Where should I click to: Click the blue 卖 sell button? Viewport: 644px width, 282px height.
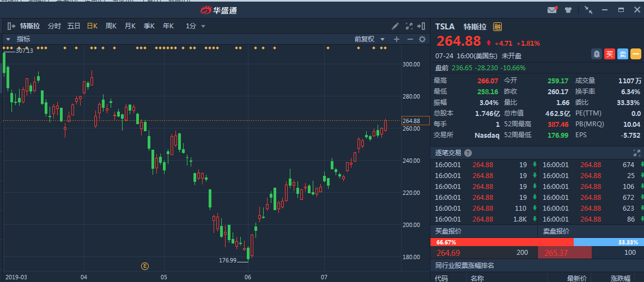(623, 54)
